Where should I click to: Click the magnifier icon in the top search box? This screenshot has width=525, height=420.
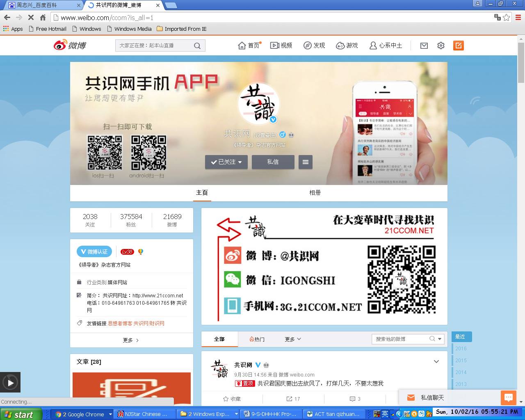[x=197, y=46]
